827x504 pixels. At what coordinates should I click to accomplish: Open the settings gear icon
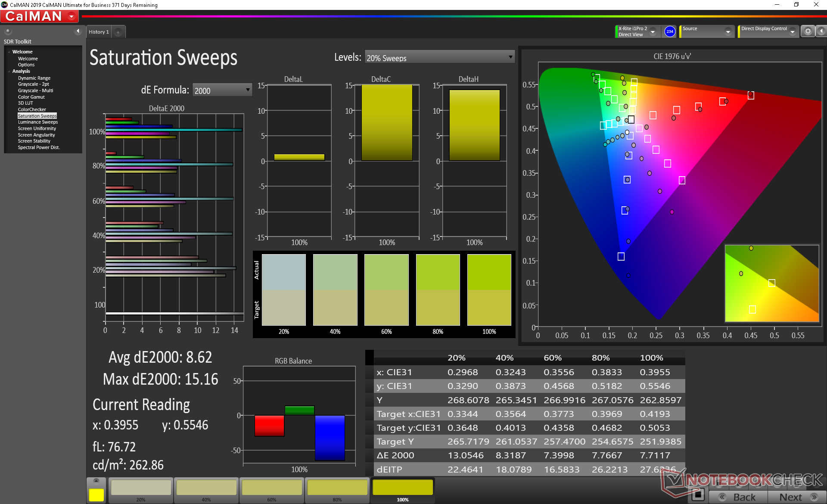[808, 31]
